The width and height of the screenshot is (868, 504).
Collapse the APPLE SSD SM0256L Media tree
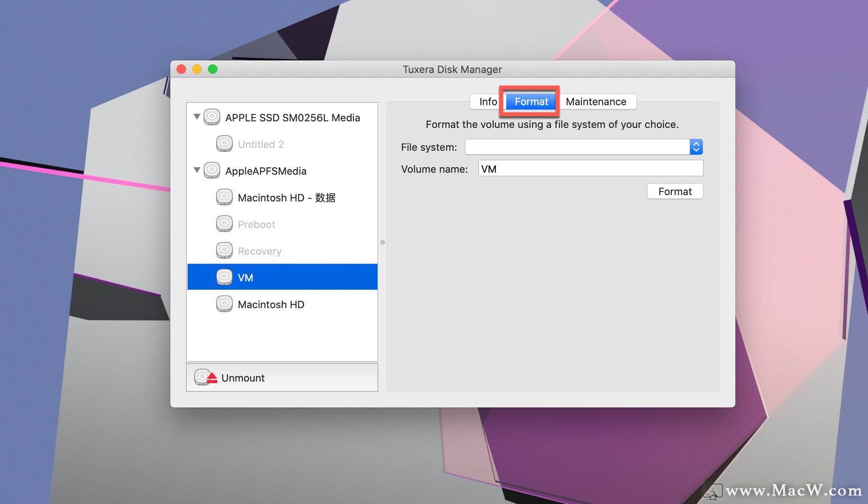click(x=197, y=117)
